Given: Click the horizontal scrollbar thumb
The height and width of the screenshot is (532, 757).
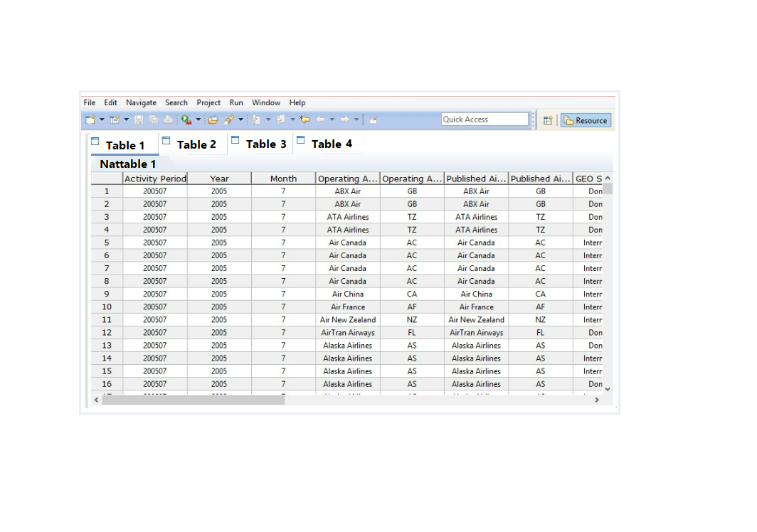Looking at the screenshot, I should pos(194,400).
